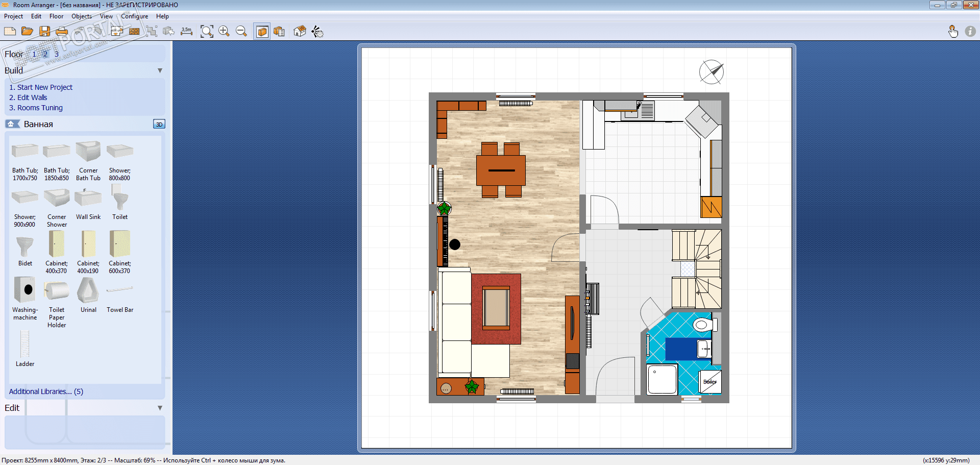Screen dimensions: 980x465
Task: Select the object pointer cube icon
Action: (168, 32)
